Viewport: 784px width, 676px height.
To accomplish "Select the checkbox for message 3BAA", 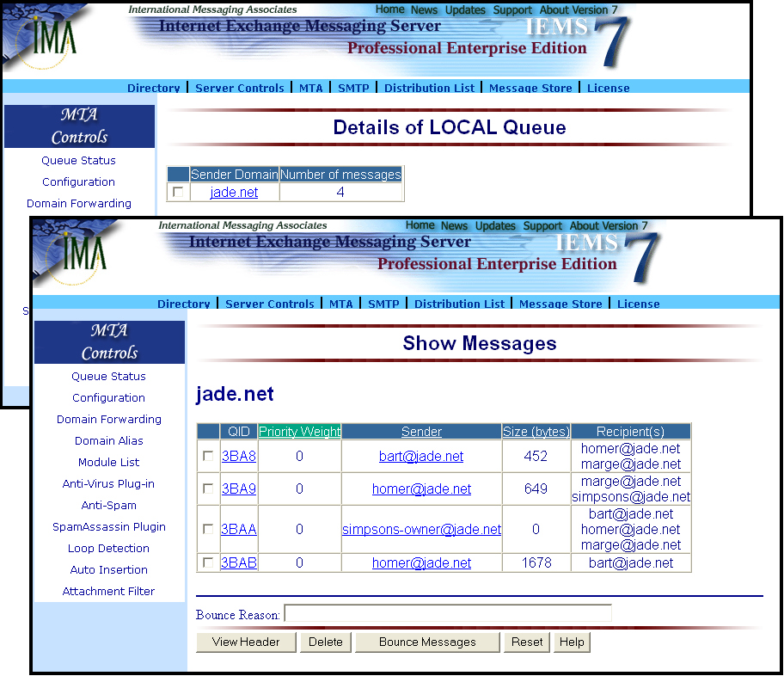I will 208,529.
